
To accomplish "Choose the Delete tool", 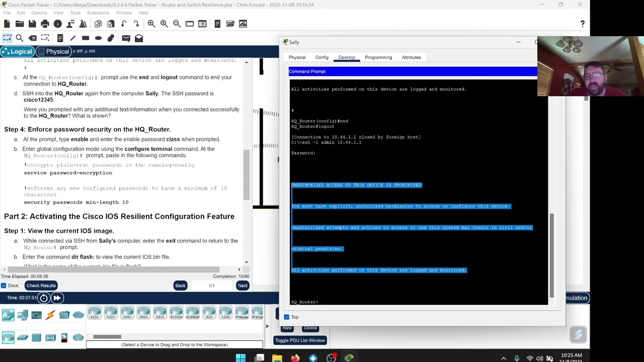I will [32, 38].
